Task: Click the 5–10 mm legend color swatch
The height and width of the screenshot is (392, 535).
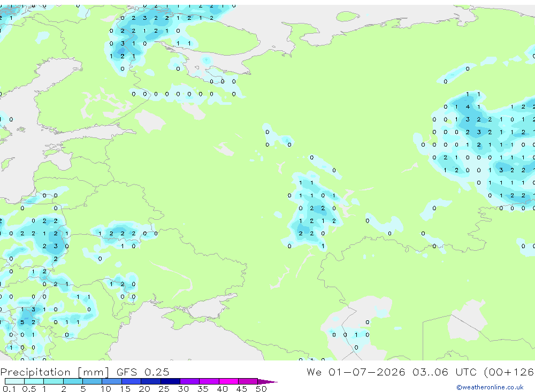Action: [x=92, y=381]
